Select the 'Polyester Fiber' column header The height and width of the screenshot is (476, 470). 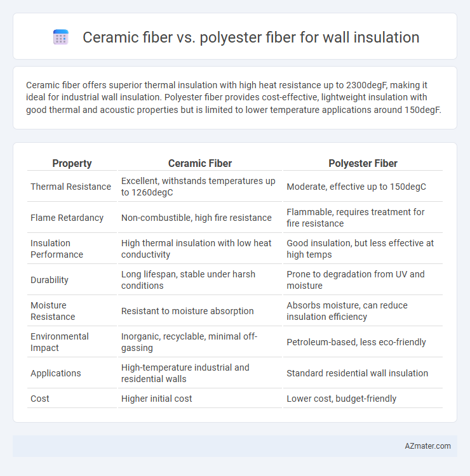[363, 163]
